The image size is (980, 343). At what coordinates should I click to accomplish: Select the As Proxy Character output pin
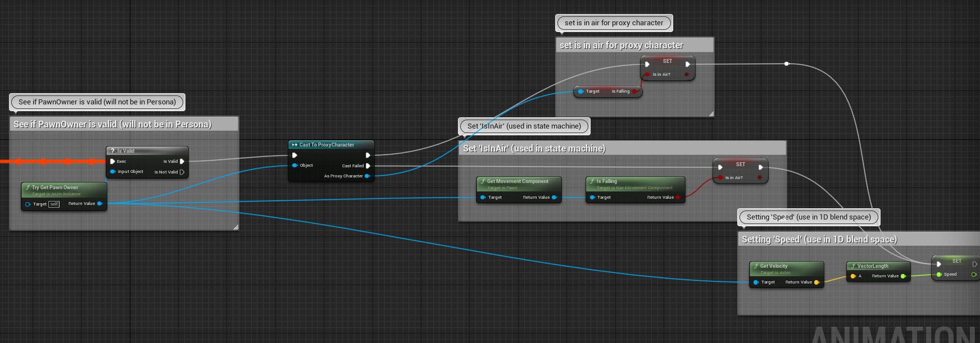tap(367, 176)
